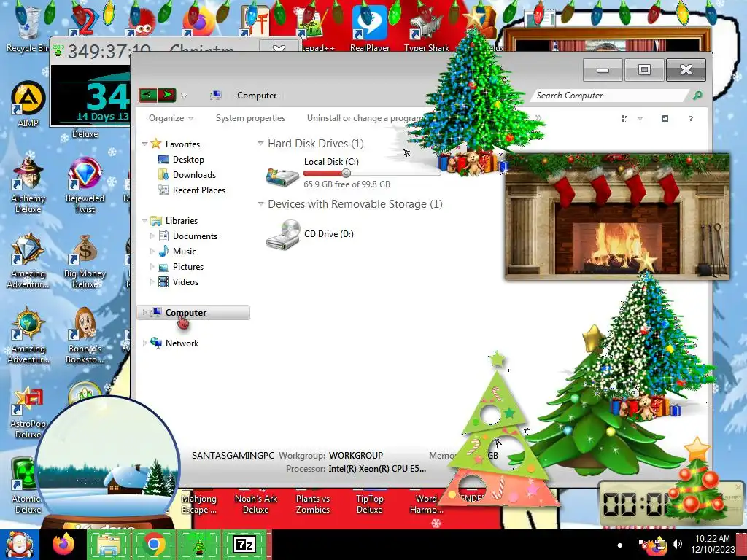This screenshot has width=747, height=560.
Task: Click the Santa Start button
Action: 19,545
